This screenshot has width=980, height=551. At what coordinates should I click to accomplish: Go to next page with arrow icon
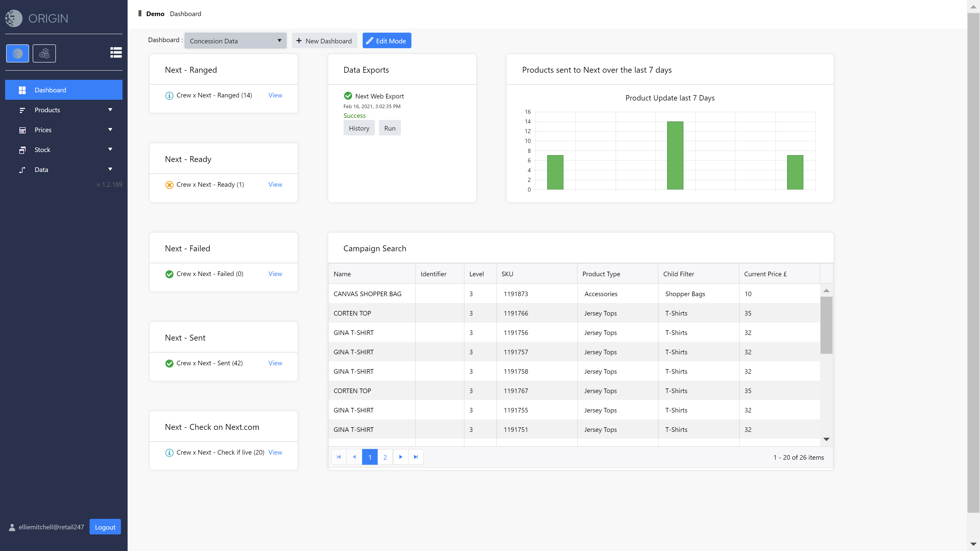pos(401,457)
